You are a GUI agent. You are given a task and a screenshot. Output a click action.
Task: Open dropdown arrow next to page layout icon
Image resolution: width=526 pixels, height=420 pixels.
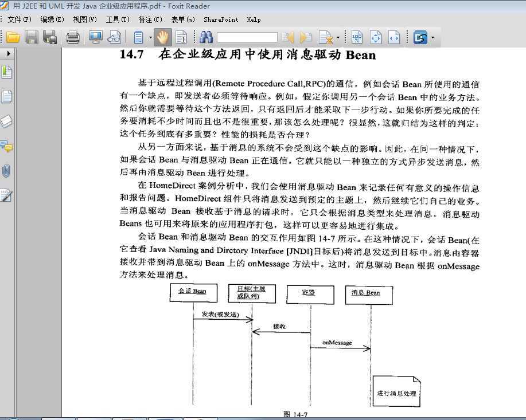pyautogui.click(x=151, y=38)
